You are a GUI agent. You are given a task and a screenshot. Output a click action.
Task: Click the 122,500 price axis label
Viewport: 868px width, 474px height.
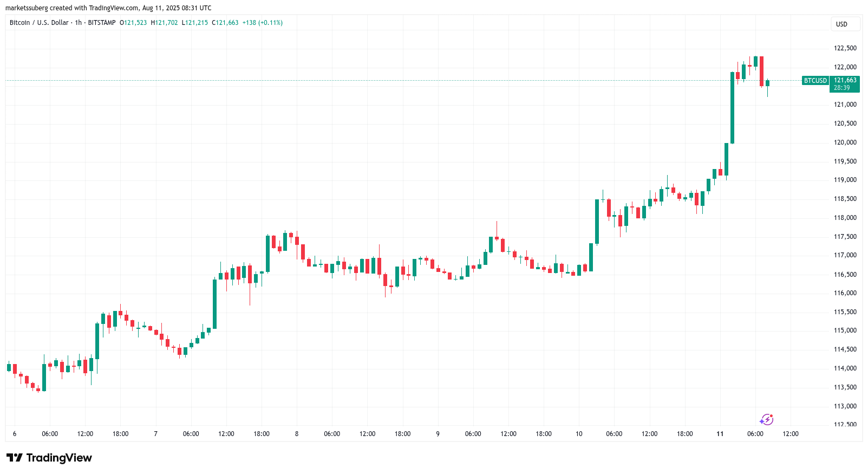(x=845, y=48)
